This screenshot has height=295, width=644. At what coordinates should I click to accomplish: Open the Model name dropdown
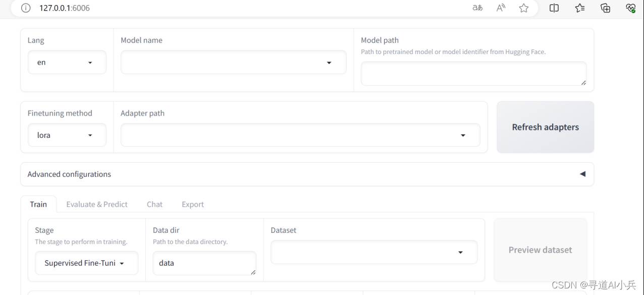coord(234,62)
